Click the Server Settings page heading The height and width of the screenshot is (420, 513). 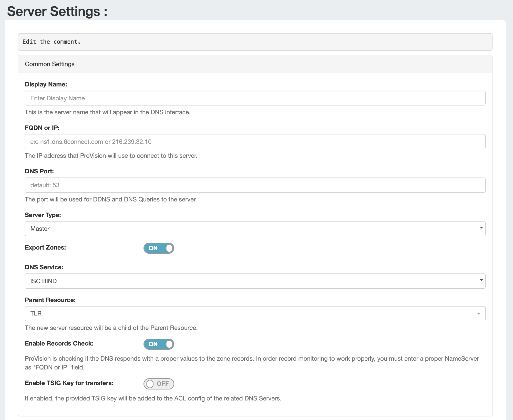(x=57, y=11)
